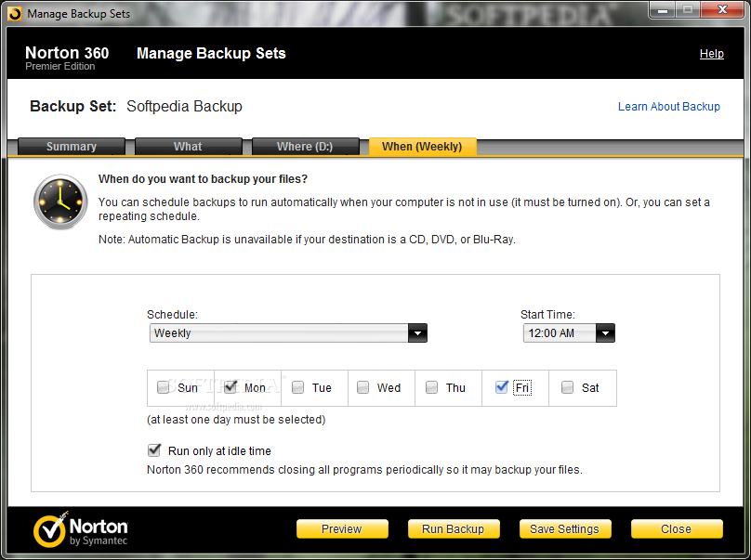Uncheck the Mon checkbox
751x560 pixels.
pyautogui.click(x=231, y=386)
